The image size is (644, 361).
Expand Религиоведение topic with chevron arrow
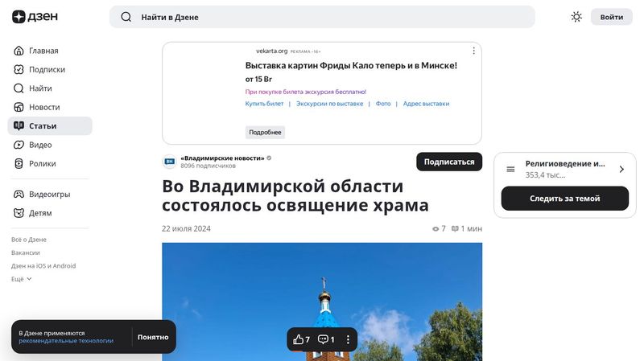click(621, 169)
